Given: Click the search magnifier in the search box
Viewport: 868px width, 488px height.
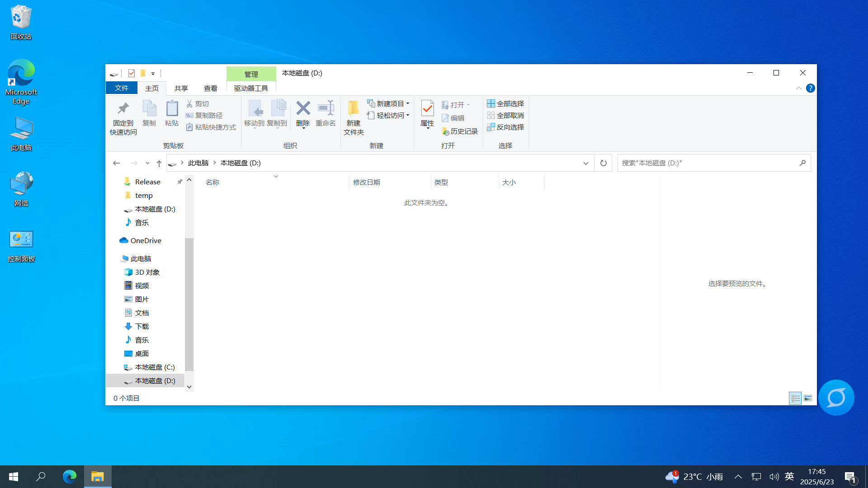Looking at the screenshot, I should click(802, 163).
